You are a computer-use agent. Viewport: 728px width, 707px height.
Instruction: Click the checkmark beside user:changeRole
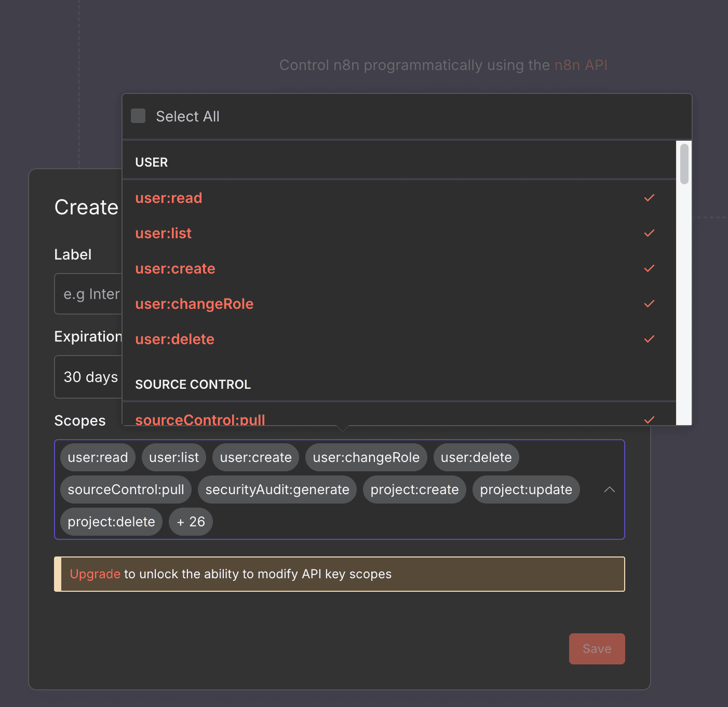(x=649, y=304)
